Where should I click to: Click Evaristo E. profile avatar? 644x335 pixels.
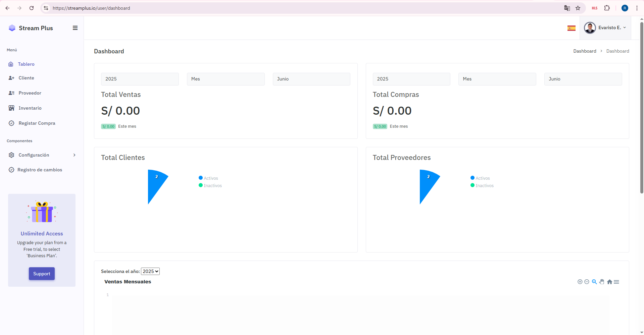[590, 28]
